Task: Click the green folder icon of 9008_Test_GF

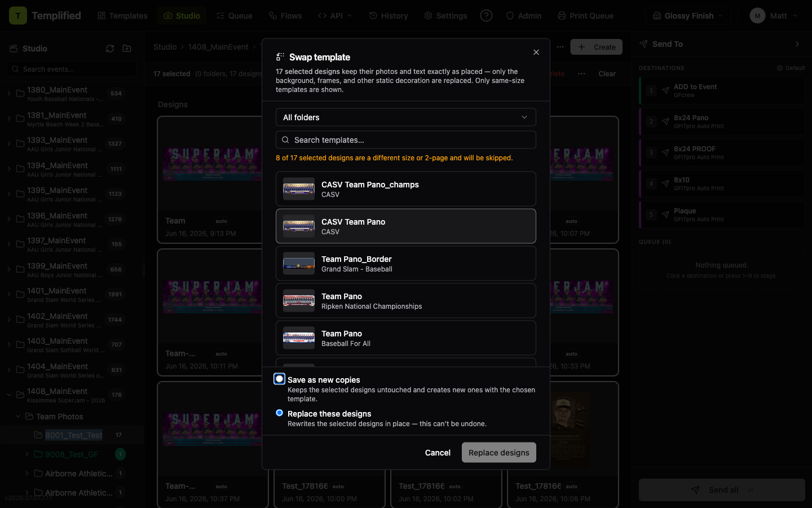Action: click(x=38, y=454)
